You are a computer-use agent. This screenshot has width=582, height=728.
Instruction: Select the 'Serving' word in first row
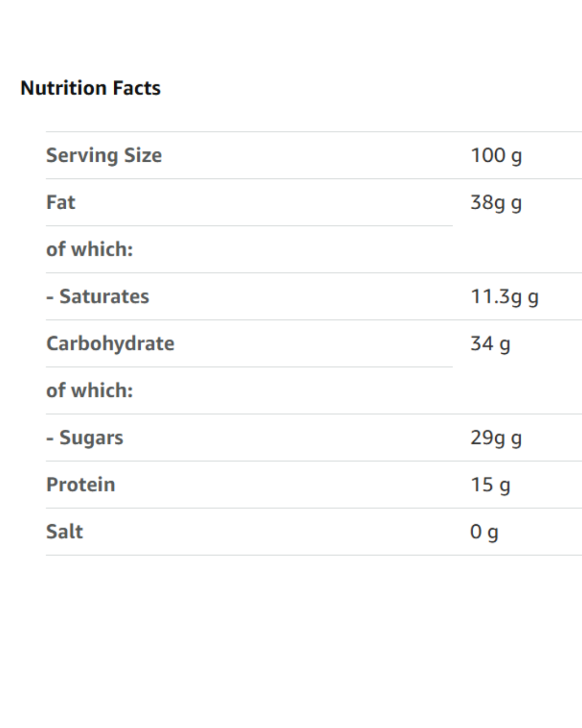tap(82, 155)
